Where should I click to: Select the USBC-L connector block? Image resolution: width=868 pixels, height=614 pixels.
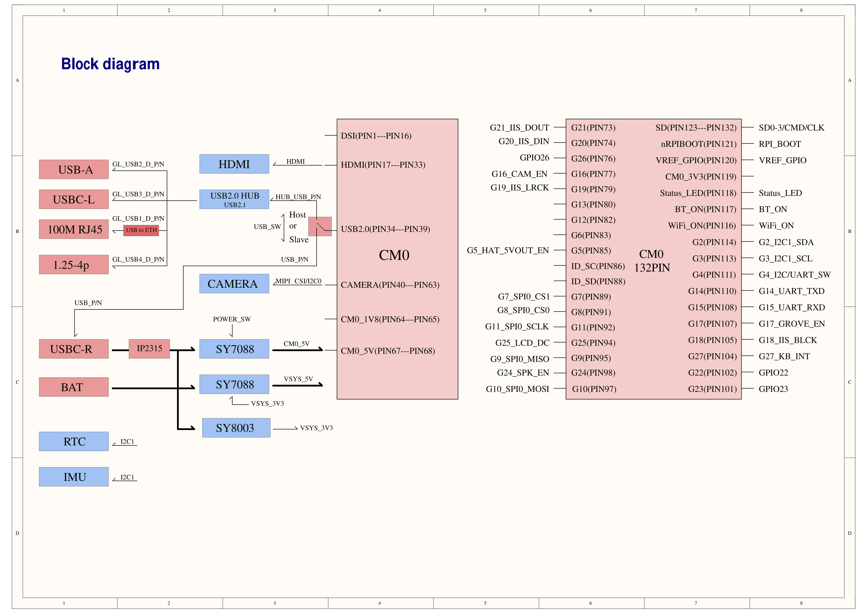[74, 199]
